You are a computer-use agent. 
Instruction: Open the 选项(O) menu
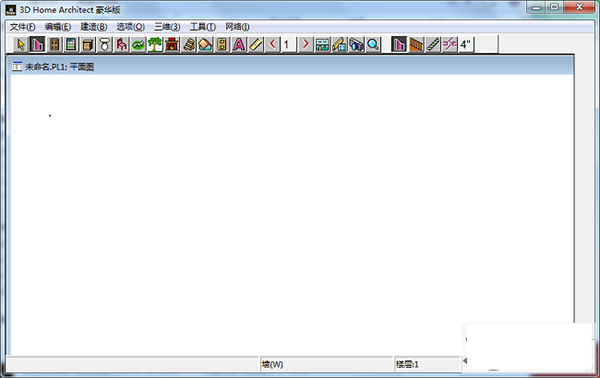(x=130, y=27)
